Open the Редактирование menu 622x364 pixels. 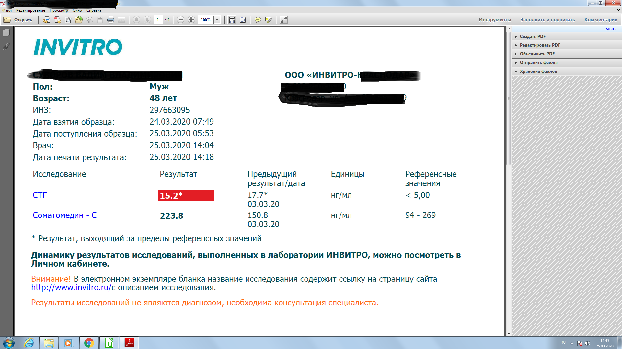(x=30, y=10)
